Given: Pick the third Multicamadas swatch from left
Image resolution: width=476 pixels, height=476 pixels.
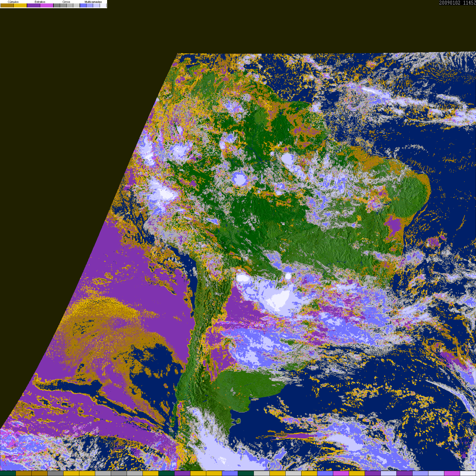Looking at the screenshot, I should tap(96, 6).
